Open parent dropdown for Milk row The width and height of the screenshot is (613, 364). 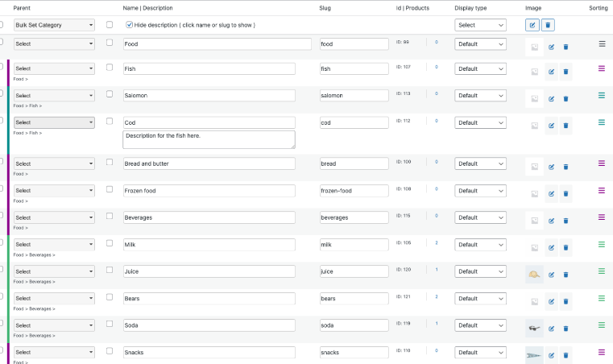tap(54, 244)
